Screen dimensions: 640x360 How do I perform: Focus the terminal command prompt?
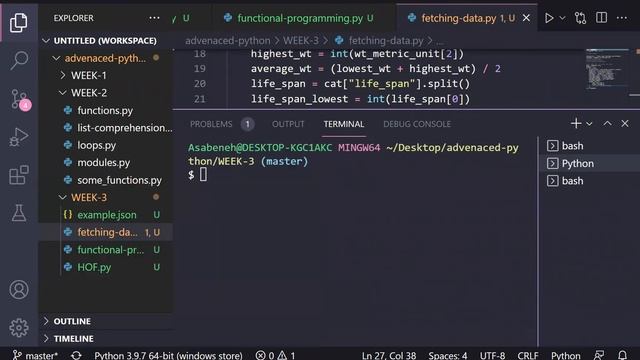[203, 175]
